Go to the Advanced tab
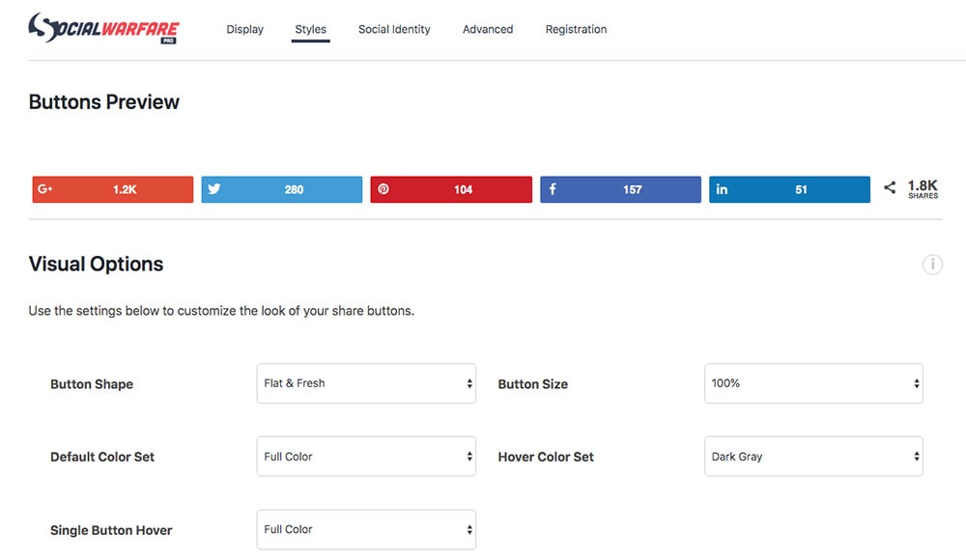Viewport: 966px width, 560px height. pyautogui.click(x=488, y=29)
